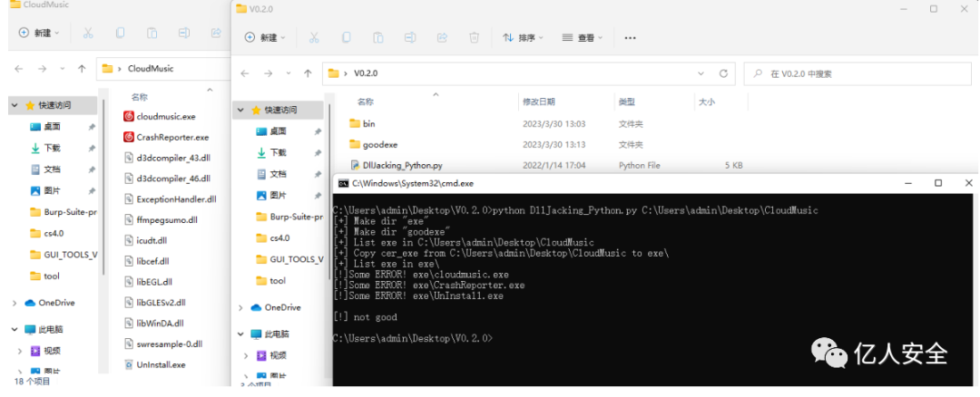This screenshot has width=980, height=397.
Task: Click CloudMusic address bar path
Action: tap(151, 69)
